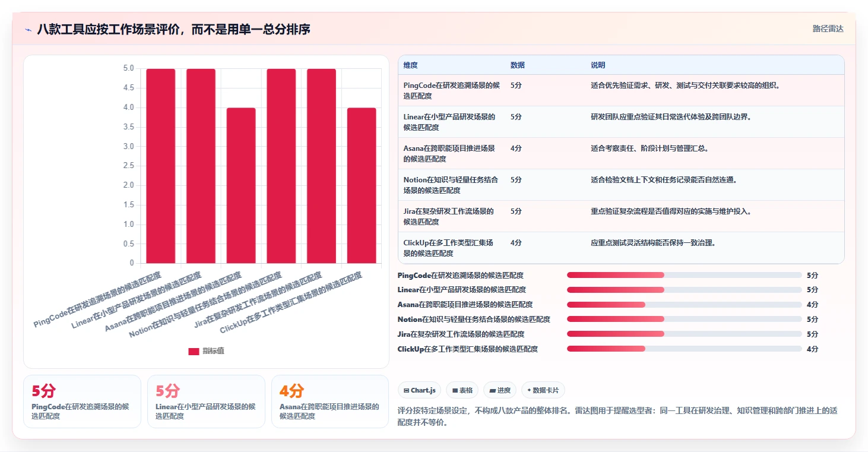Image resolution: width=868 pixels, height=452 pixels.
Task: Click the PingCode progress bar
Action: (x=684, y=275)
